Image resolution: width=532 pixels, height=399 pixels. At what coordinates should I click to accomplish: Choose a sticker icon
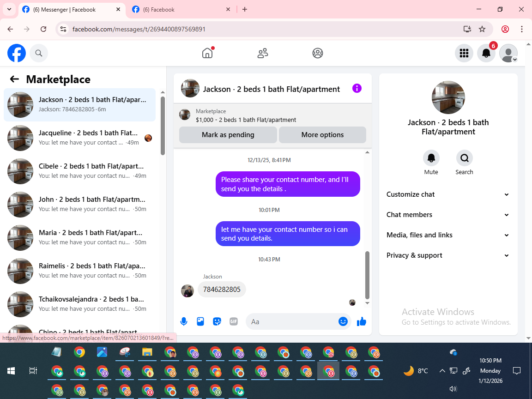click(217, 321)
